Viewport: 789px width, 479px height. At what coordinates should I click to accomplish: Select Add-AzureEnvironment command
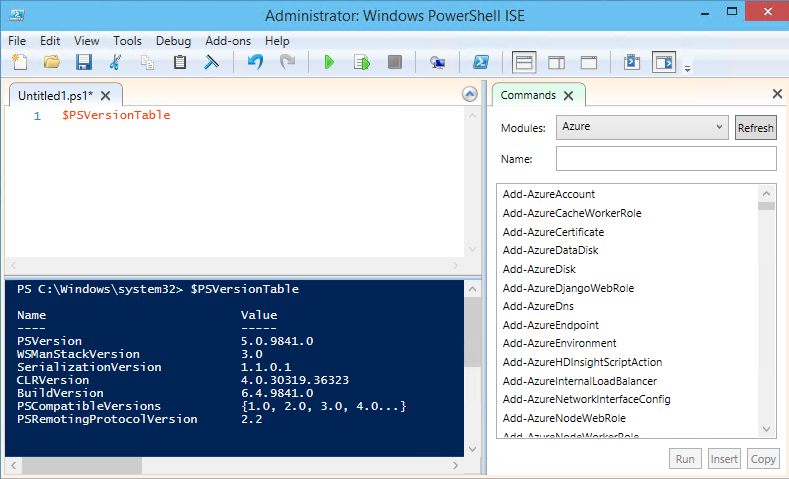[x=560, y=344]
